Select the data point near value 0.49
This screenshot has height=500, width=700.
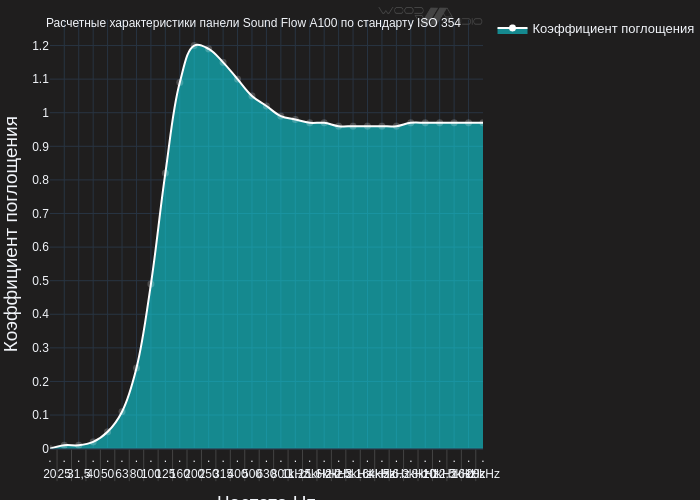[x=151, y=284]
